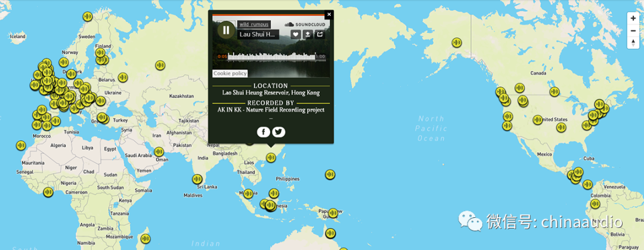Share the track via the SoundCloud share icon
The height and width of the screenshot is (250, 644).
coord(320,34)
